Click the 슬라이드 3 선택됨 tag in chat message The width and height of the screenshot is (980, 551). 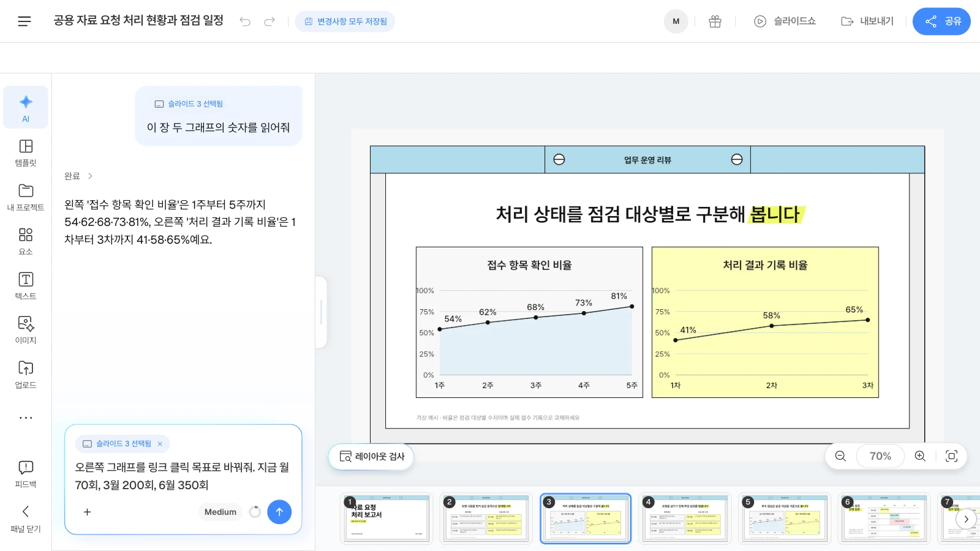click(x=189, y=104)
